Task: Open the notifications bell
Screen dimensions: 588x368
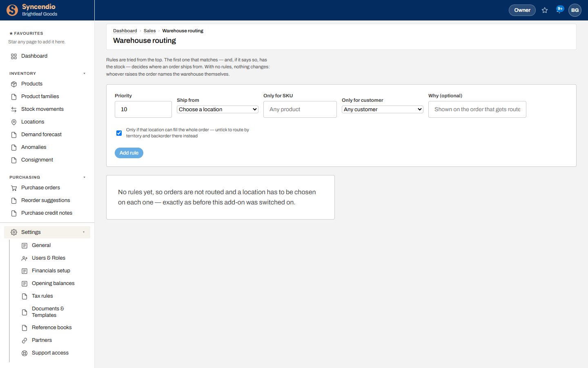Action: [559, 10]
